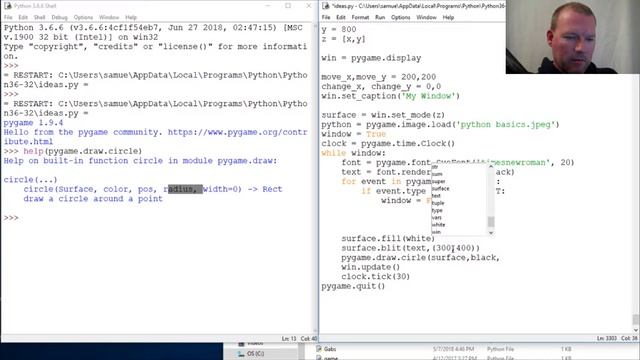Click the Gabs file icon in Explorer
Viewport: 640px width, 360px height.
319,349
